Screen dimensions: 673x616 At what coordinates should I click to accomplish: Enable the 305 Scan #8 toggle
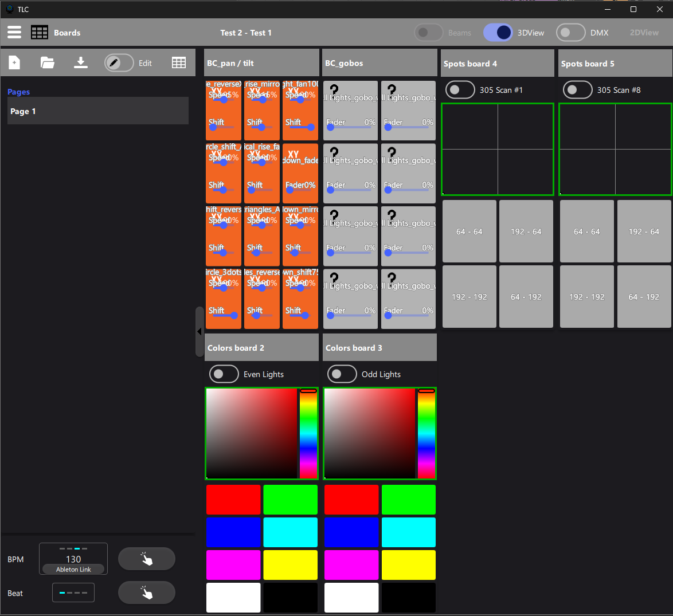[x=577, y=90]
